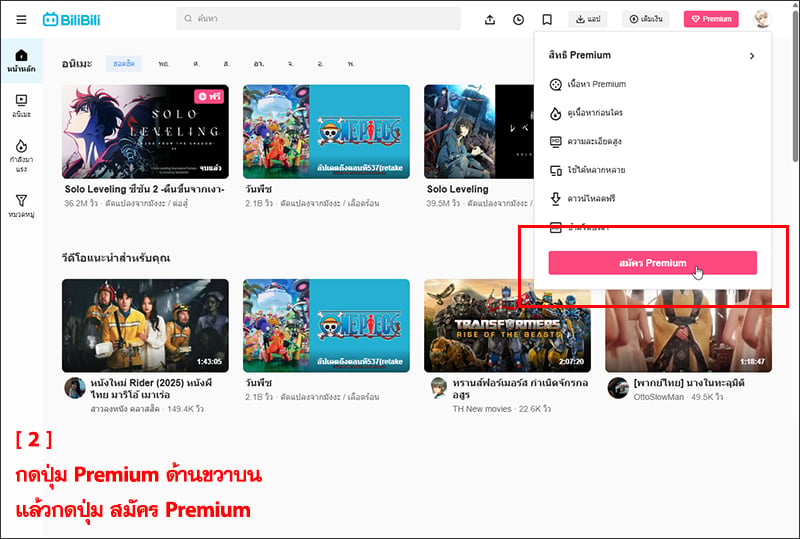This screenshot has width=800, height=539.
Task: Click the สิทธิ Premium heading
Action: pyautogui.click(x=580, y=55)
